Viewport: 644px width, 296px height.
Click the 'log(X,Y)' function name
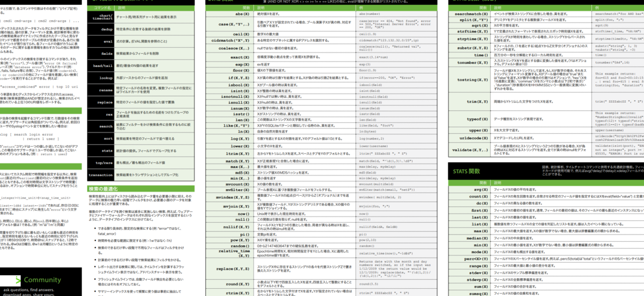pos(239,138)
